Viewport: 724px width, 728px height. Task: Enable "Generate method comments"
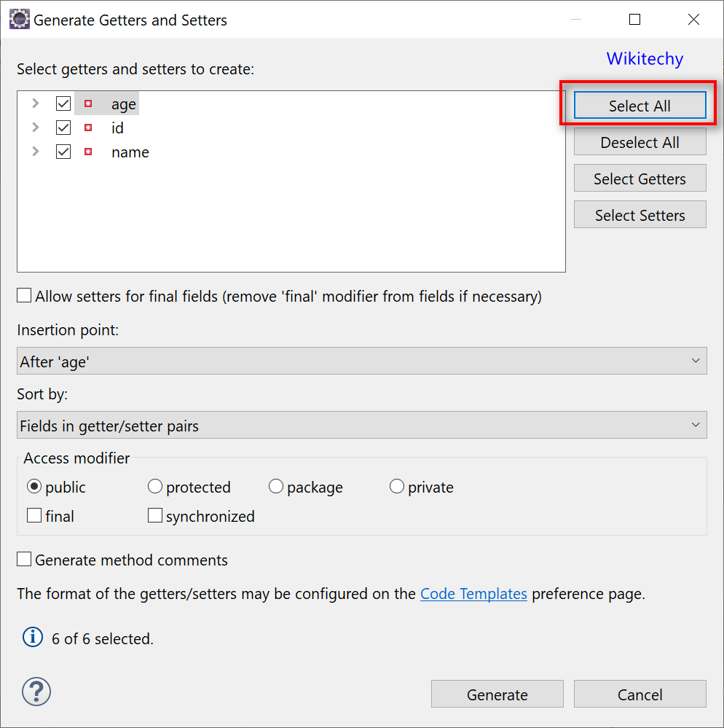click(x=23, y=559)
